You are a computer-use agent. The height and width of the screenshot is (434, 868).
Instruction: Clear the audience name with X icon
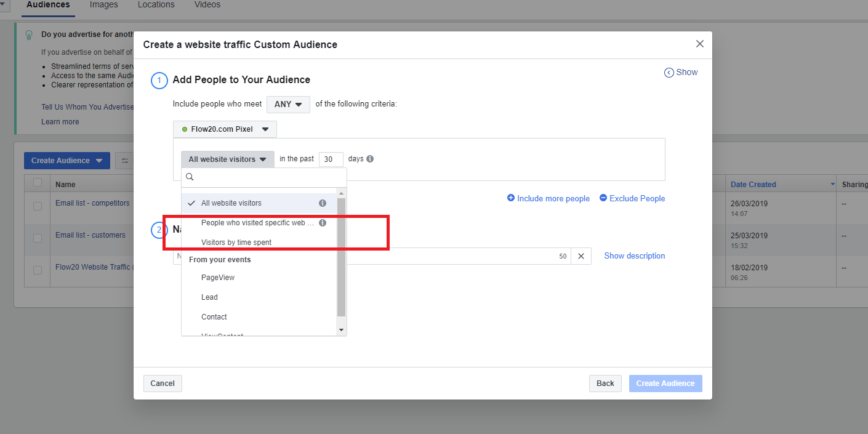pos(581,256)
